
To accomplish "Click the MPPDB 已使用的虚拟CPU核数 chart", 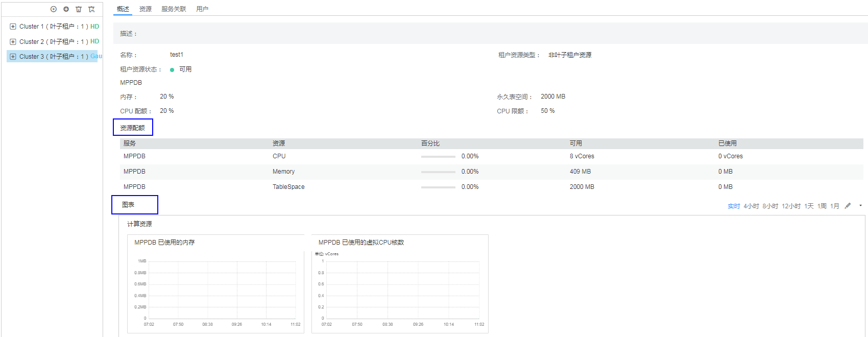I will [x=400, y=290].
